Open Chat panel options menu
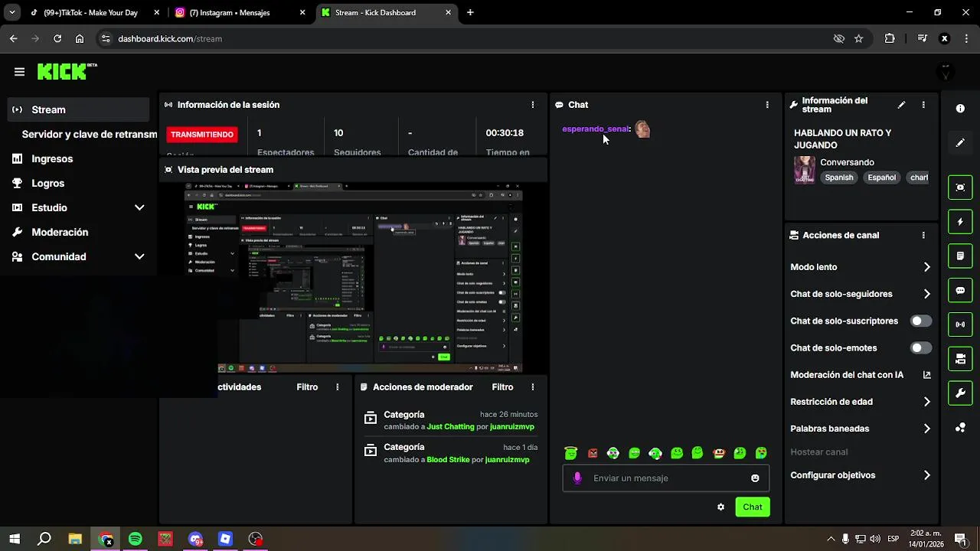The width and height of the screenshot is (980, 551). pos(767,105)
